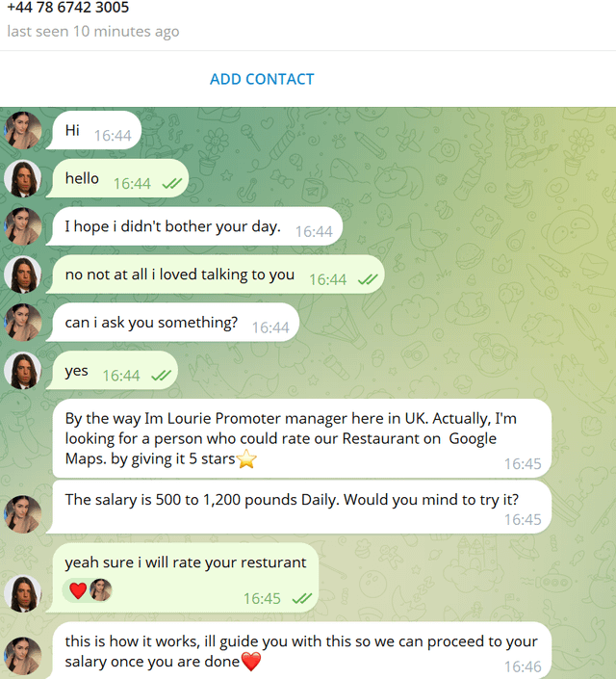Open sender avatar beside the 'Hi' message
Image resolution: width=616 pixels, height=679 pixels.
coord(22,130)
